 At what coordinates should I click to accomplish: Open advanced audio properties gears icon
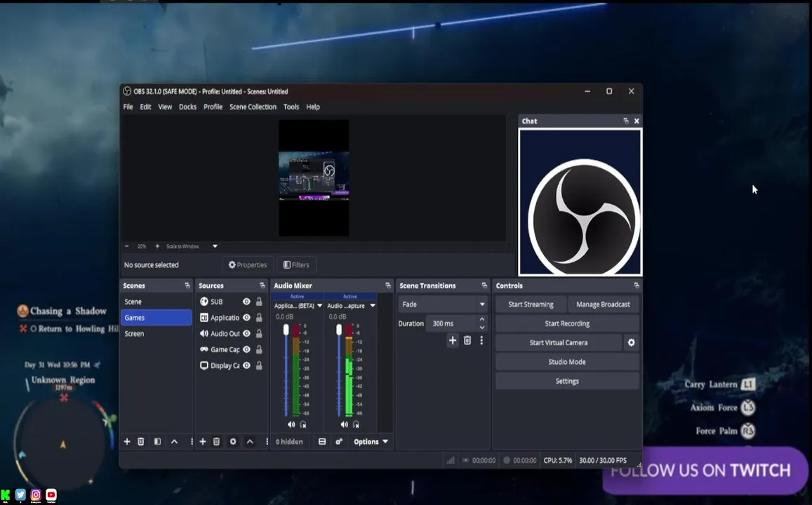[x=339, y=441]
